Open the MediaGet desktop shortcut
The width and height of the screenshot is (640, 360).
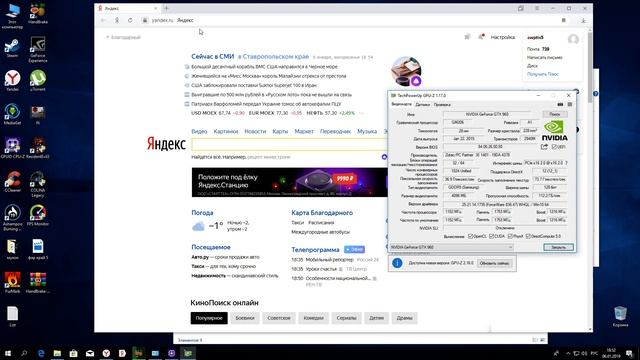click(x=12, y=114)
